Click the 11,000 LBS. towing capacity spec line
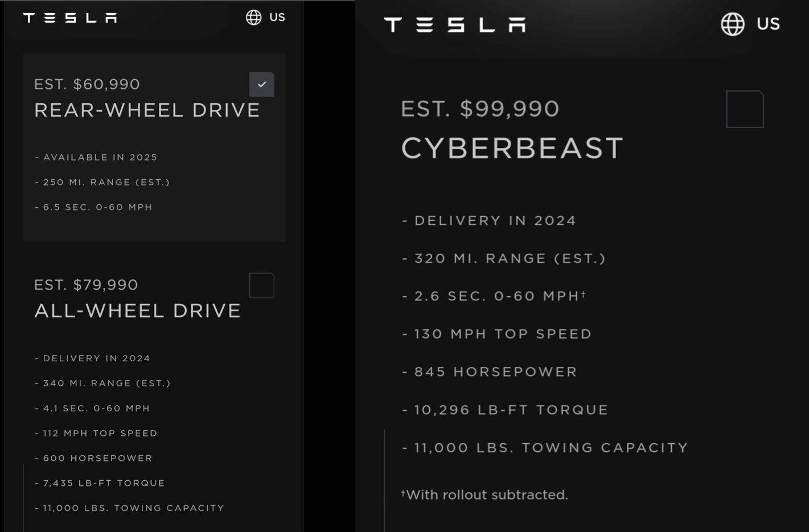 [545, 447]
